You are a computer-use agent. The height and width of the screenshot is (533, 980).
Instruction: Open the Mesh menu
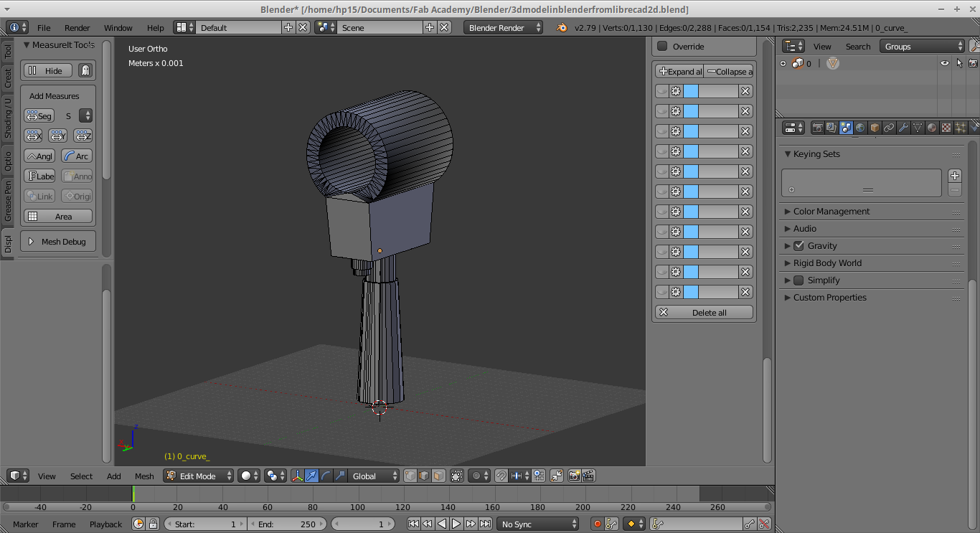[144, 476]
